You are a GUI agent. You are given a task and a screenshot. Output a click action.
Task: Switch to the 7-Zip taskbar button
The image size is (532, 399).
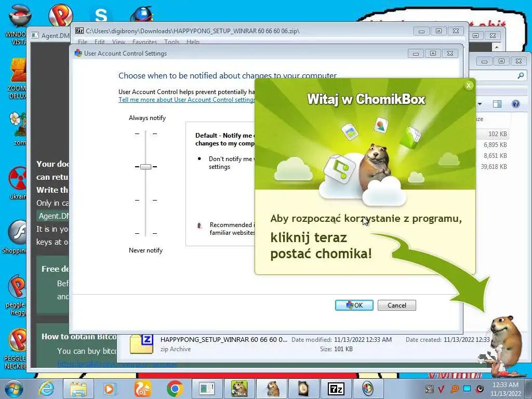click(336, 389)
